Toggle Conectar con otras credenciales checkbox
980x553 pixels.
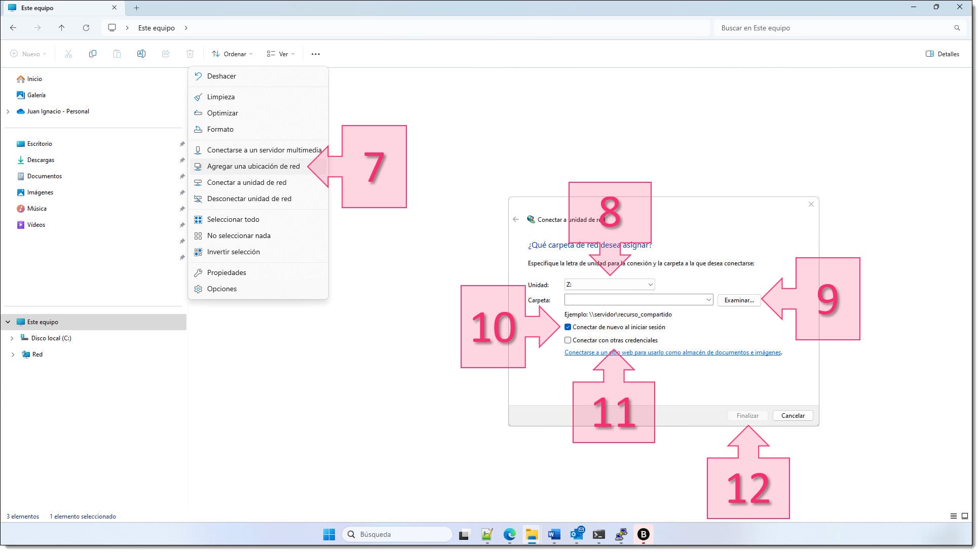[568, 340]
